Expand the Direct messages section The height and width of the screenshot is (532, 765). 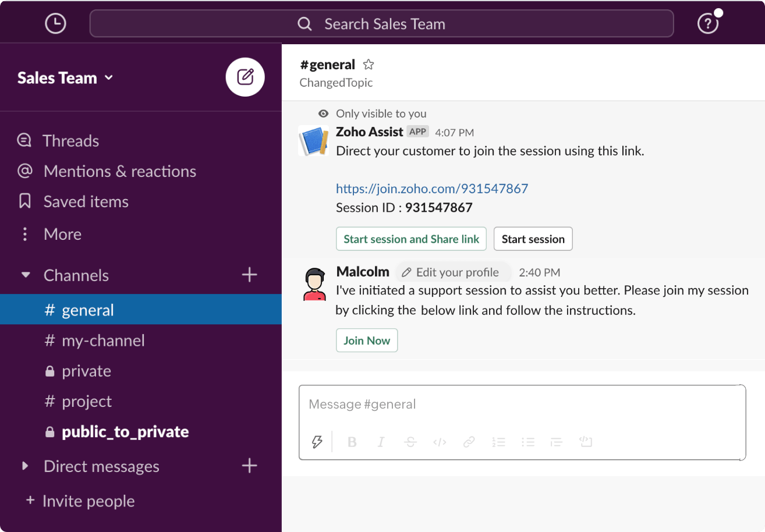click(24, 466)
